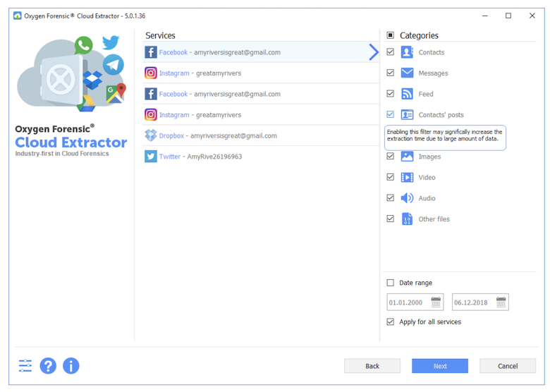
Task: Click the first Instagram service icon
Action: [151, 73]
